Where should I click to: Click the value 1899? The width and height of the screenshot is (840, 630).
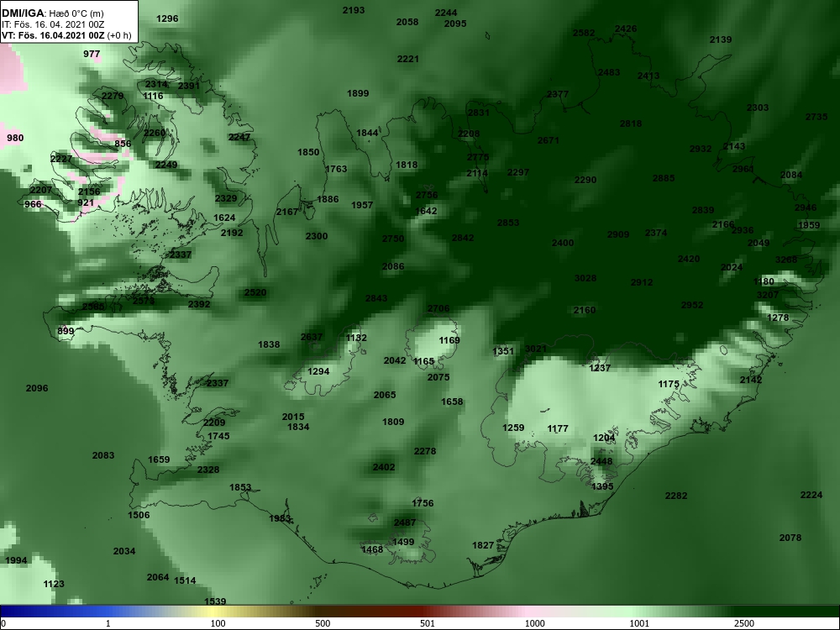tap(358, 93)
